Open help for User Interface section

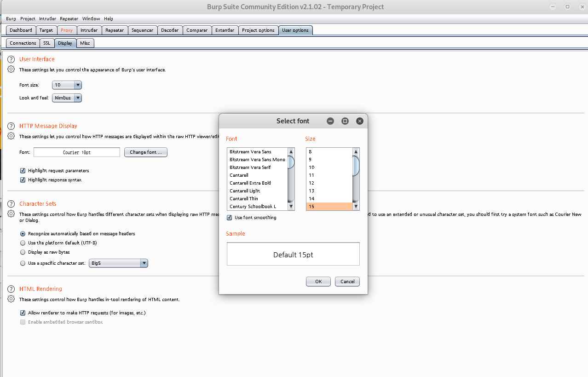pyautogui.click(x=11, y=59)
